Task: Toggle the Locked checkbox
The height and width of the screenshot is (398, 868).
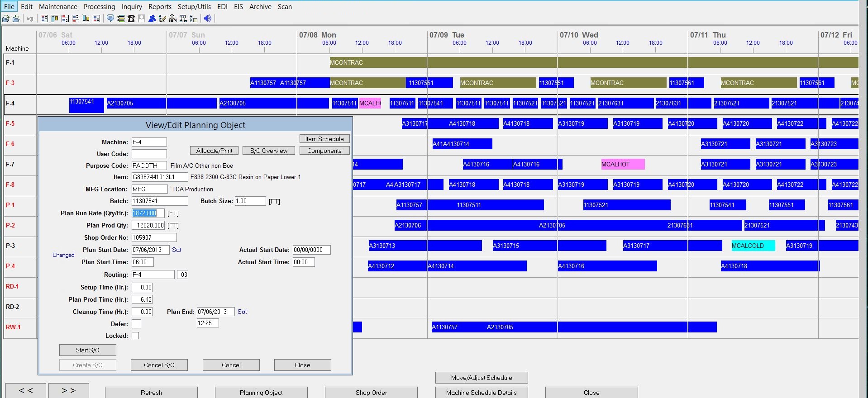Action: pos(135,336)
